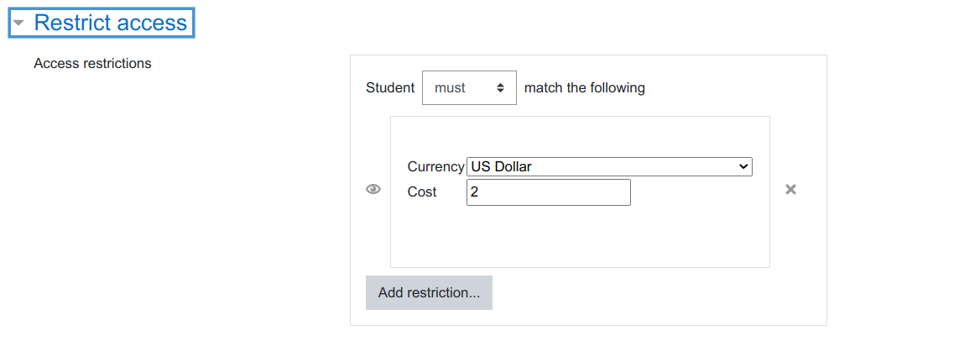This screenshot has width=980, height=341.
Task: Click the 'match the following' text
Action: [x=585, y=87]
